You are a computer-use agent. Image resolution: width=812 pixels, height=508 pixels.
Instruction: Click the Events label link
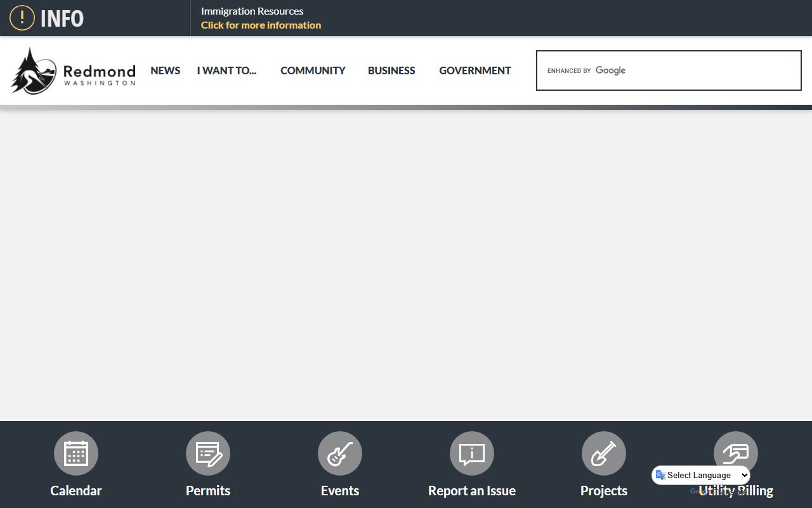[x=340, y=491]
